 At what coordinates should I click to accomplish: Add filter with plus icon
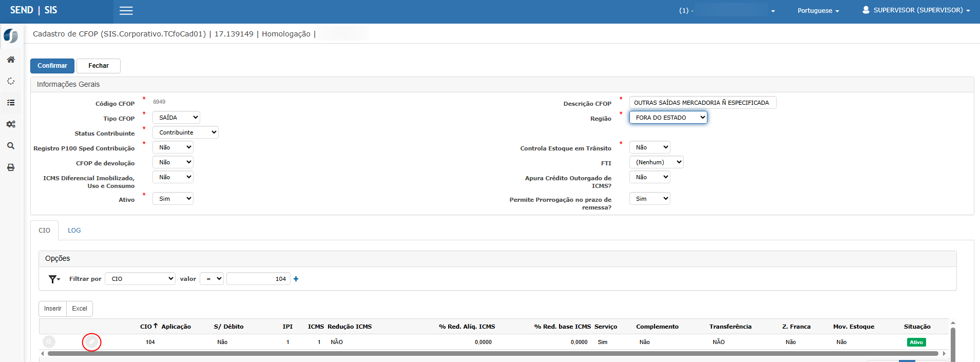pyautogui.click(x=296, y=279)
